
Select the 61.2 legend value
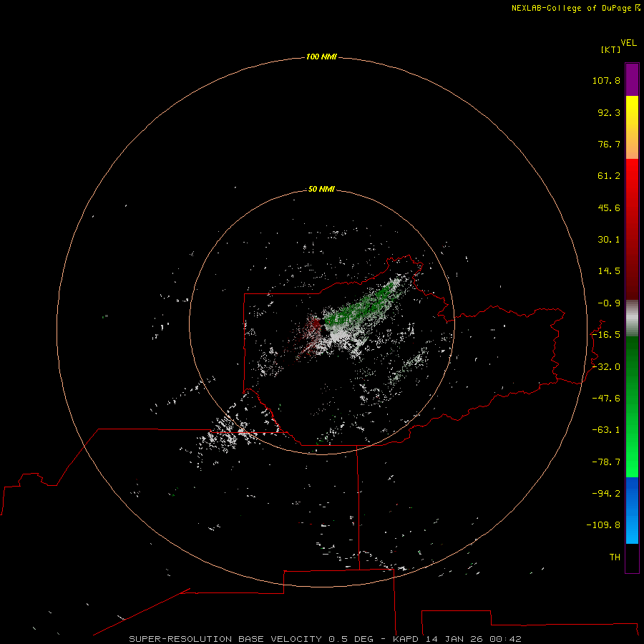click(609, 176)
